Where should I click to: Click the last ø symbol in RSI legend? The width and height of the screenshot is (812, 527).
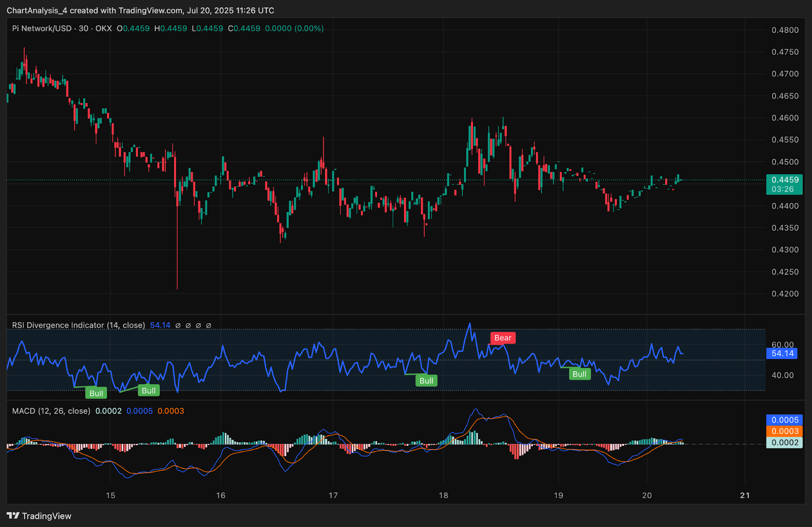[209, 326]
